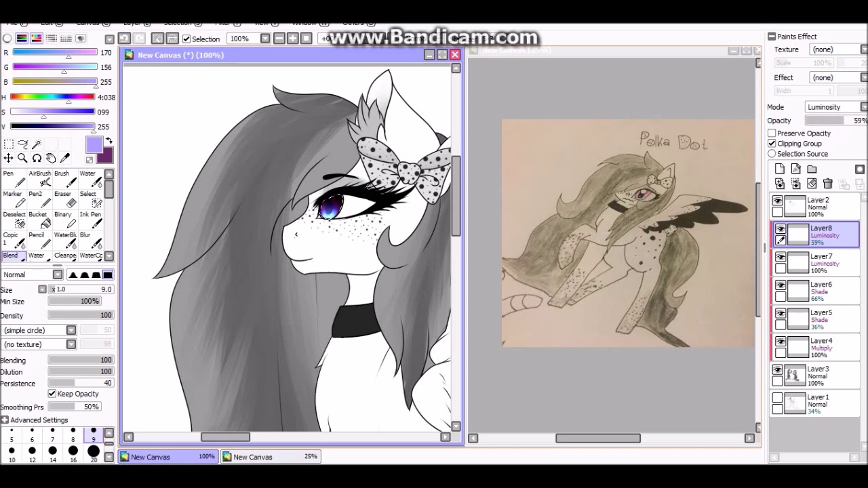Screen dimensions: 868x488
Task: Toggle the Selection checkbox in toolbar
Action: [x=186, y=39]
